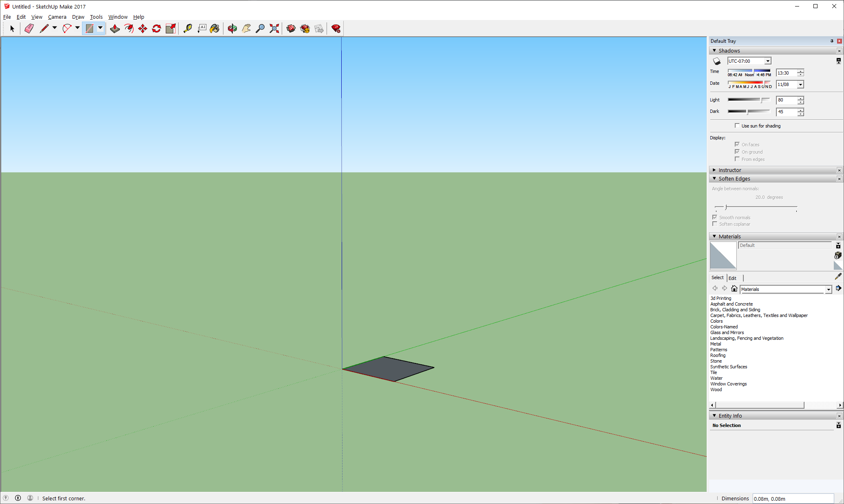Toggle the show shadows button
The image size is (844, 504).
(717, 61)
